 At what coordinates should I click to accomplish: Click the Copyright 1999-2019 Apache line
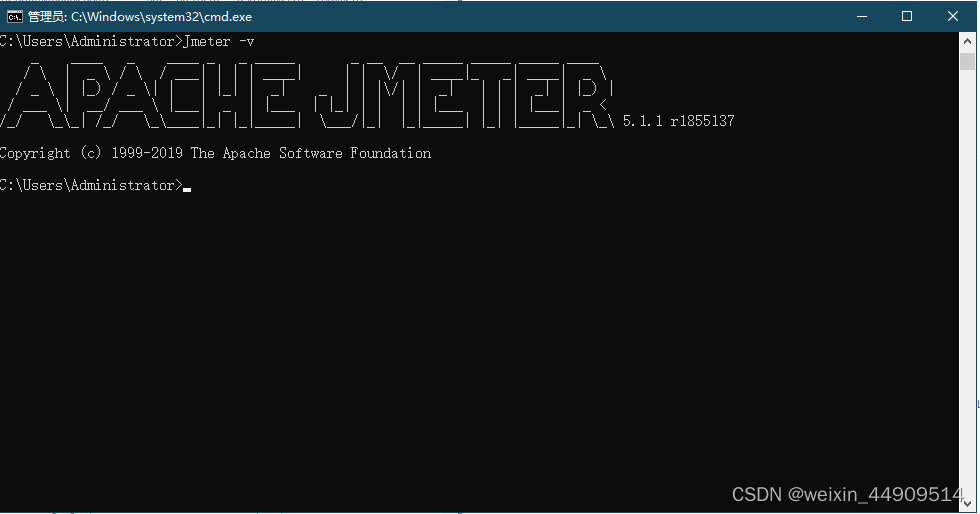click(216, 153)
